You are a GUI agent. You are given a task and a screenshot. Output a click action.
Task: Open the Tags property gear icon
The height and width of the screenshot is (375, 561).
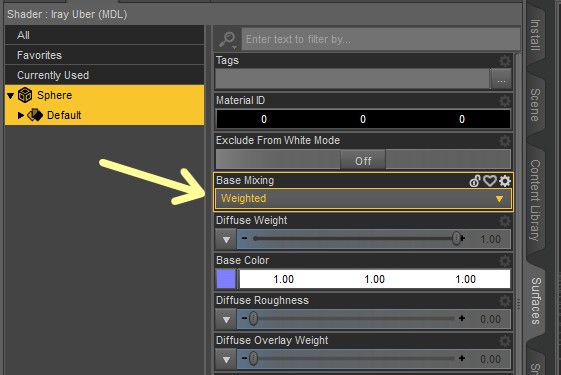coord(505,61)
